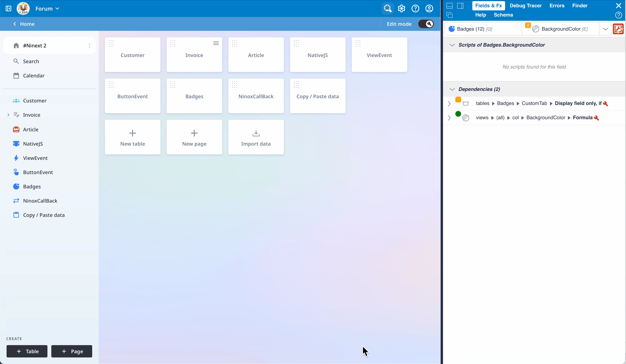This screenshot has width=626, height=364.
Task: Open settings gear in top bar
Action: pos(402,8)
